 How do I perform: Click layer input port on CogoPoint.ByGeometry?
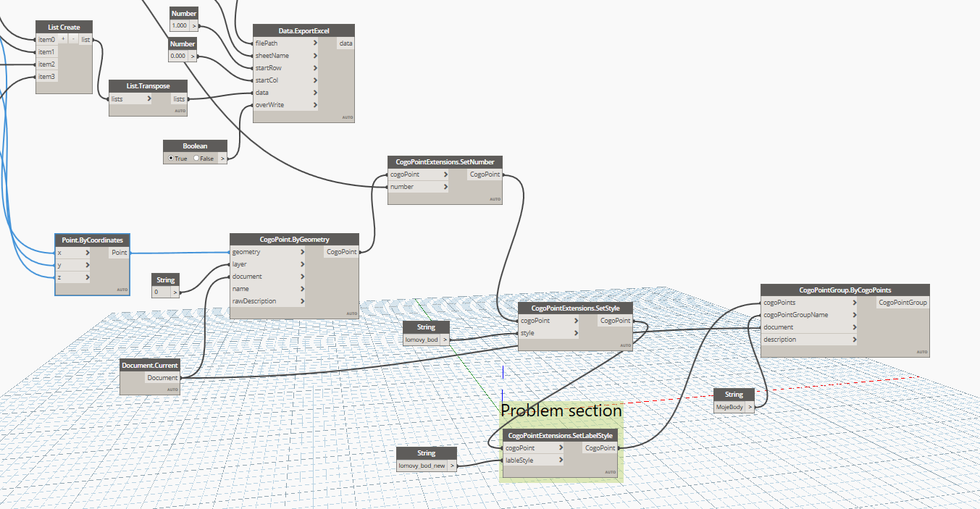pyautogui.click(x=267, y=264)
